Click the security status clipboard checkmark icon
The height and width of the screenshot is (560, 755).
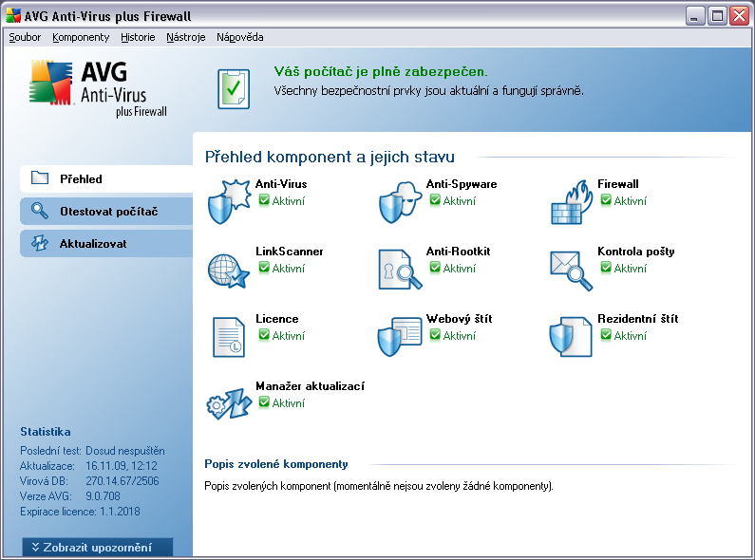tap(234, 89)
